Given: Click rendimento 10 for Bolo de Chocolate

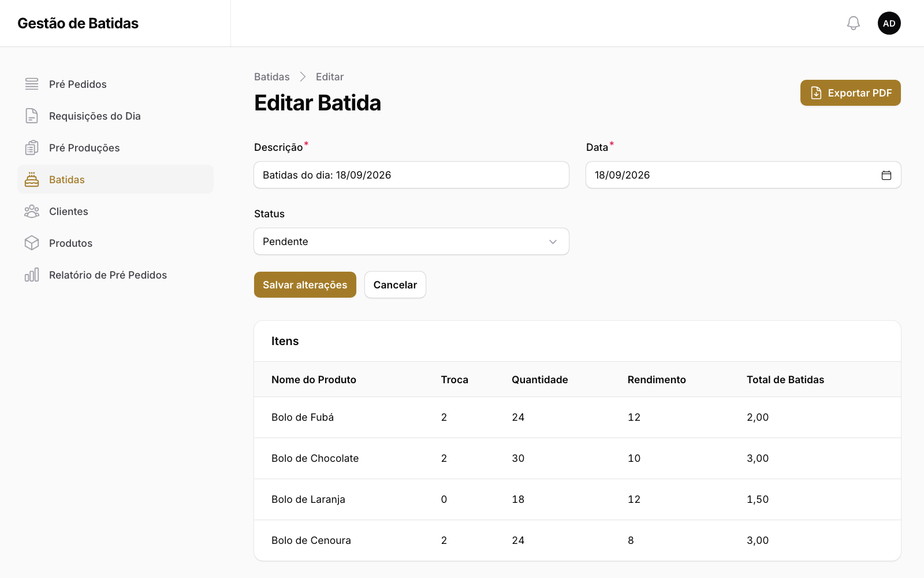Looking at the screenshot, I should click(x=634, y=458).
